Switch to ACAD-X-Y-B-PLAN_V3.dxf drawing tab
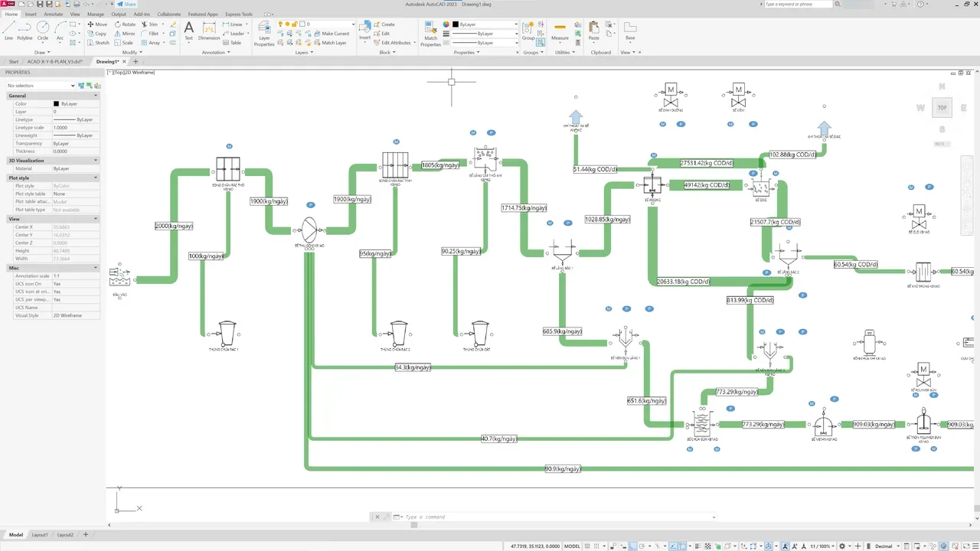The height and width of the screenshot is (551, 980). [x=54, y=61]
